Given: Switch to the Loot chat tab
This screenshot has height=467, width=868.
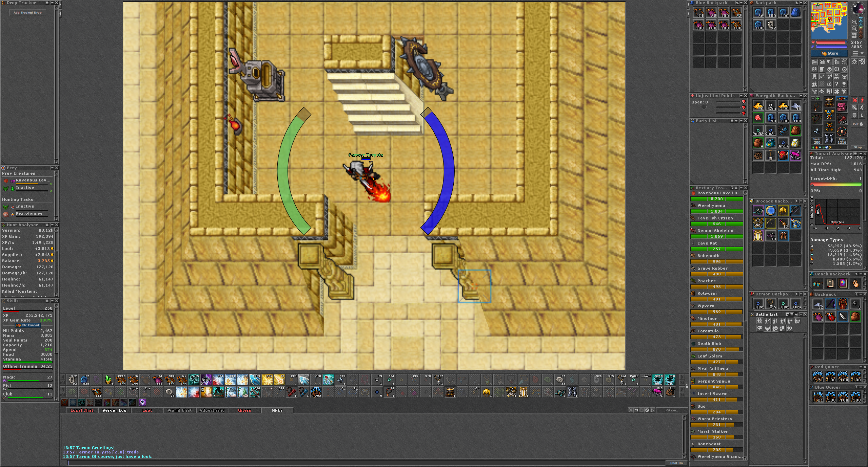Looking at the screenshot, I should point(147,410).
